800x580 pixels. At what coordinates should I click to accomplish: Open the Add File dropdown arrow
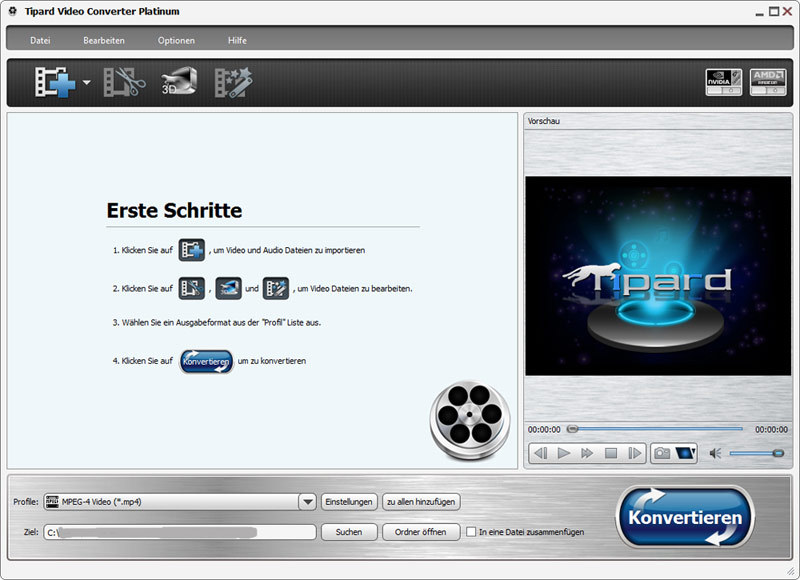coord(87,82)
